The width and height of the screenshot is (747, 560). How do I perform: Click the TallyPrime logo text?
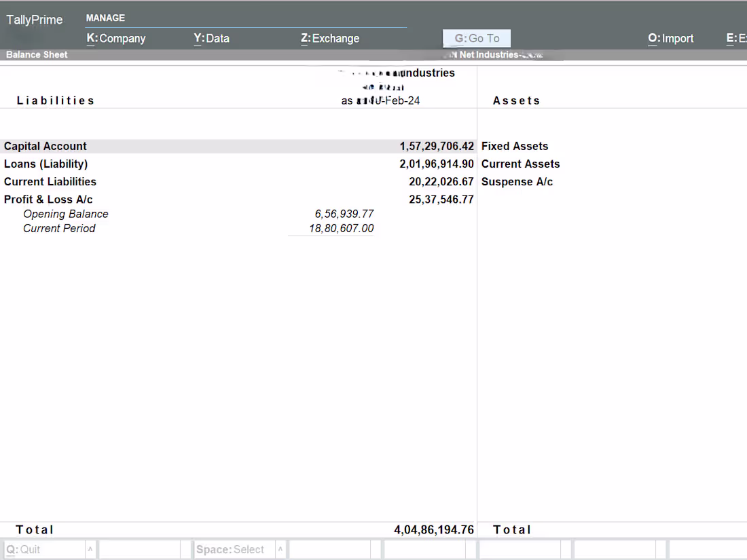(35, 20)
